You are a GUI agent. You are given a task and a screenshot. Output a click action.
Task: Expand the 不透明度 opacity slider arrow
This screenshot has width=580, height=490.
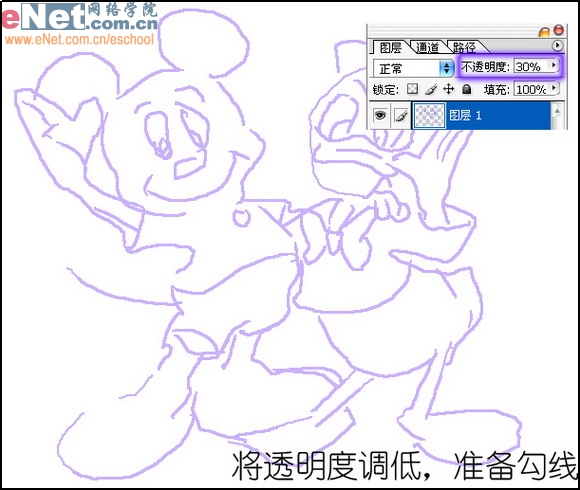tap(554, 65)
